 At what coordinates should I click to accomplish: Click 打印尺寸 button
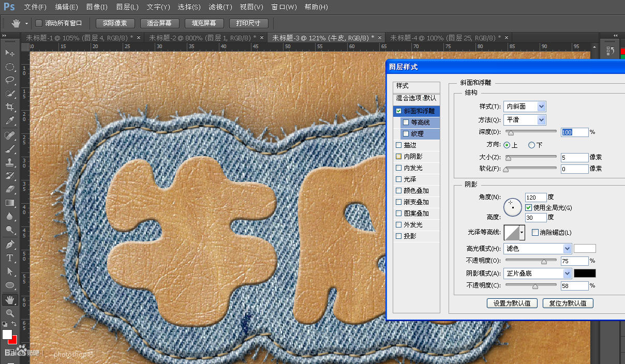point(248,23)
